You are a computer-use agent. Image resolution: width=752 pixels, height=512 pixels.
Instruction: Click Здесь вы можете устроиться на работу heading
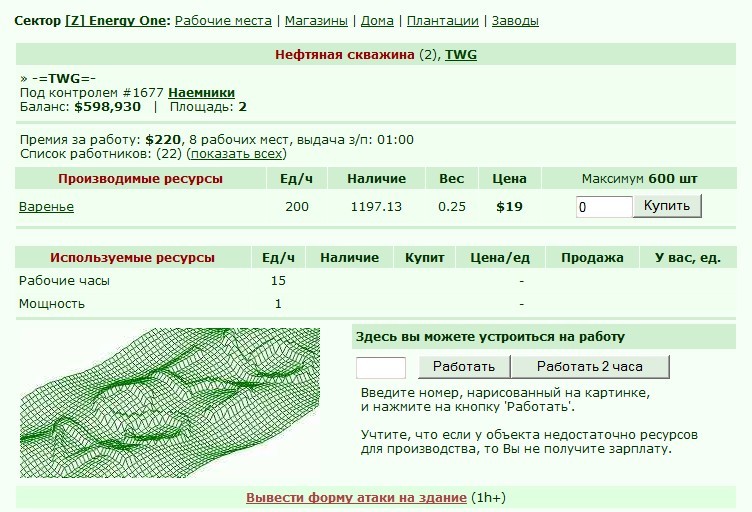[490, 337]
